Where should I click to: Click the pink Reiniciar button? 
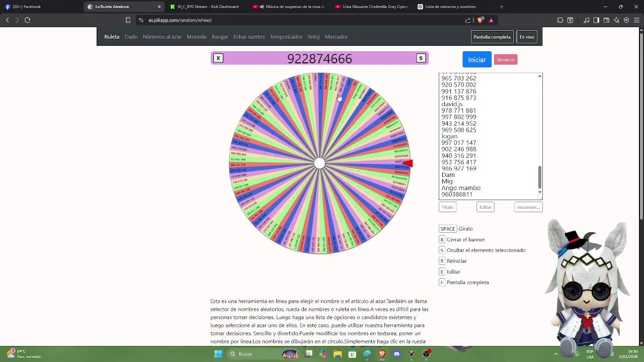(x=506, y=60)
